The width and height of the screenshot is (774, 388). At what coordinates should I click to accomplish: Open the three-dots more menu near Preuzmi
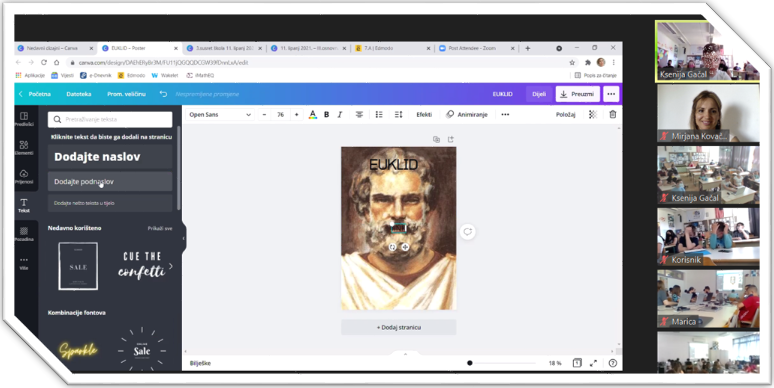[611, 94]
